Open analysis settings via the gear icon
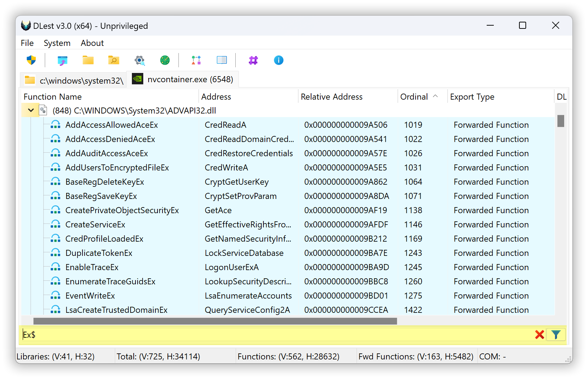The height and width of the screenshot is (379, 588). pos(139,60)
